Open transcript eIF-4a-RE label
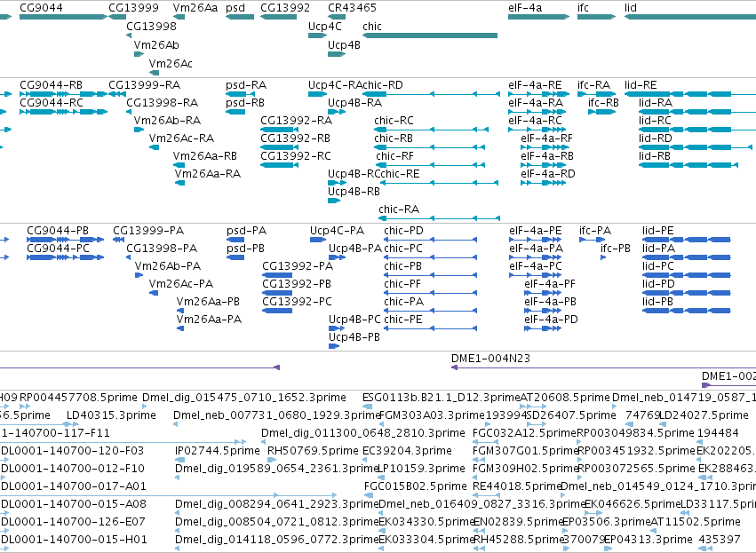This screenshot has width=756, height=553. point(535,85)
